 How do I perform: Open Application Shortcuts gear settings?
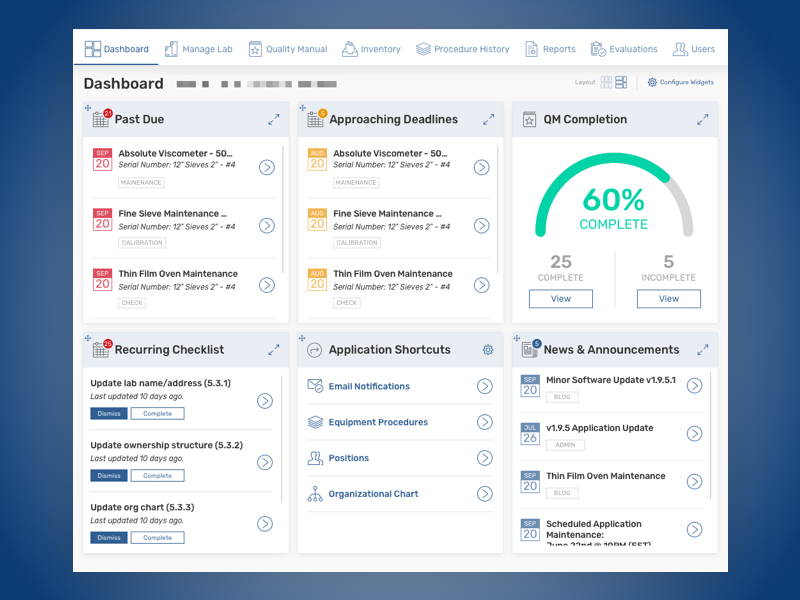pos(488,350)
